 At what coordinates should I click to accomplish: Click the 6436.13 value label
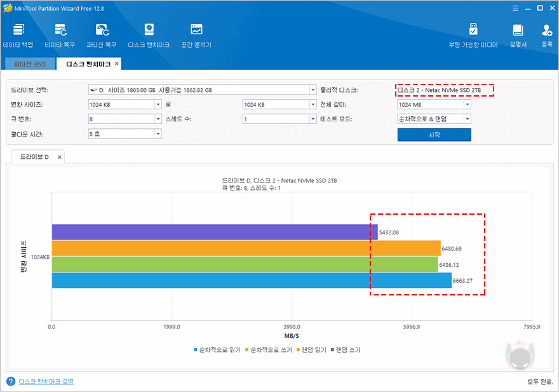click(x=449, y=265)
